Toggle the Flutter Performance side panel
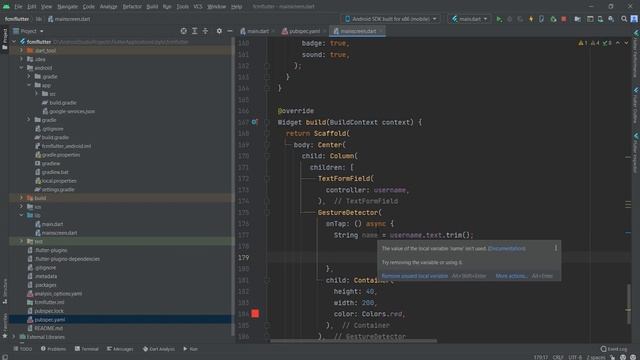The width and height of the screenshot is (640, 360). (x=636, y=53)
